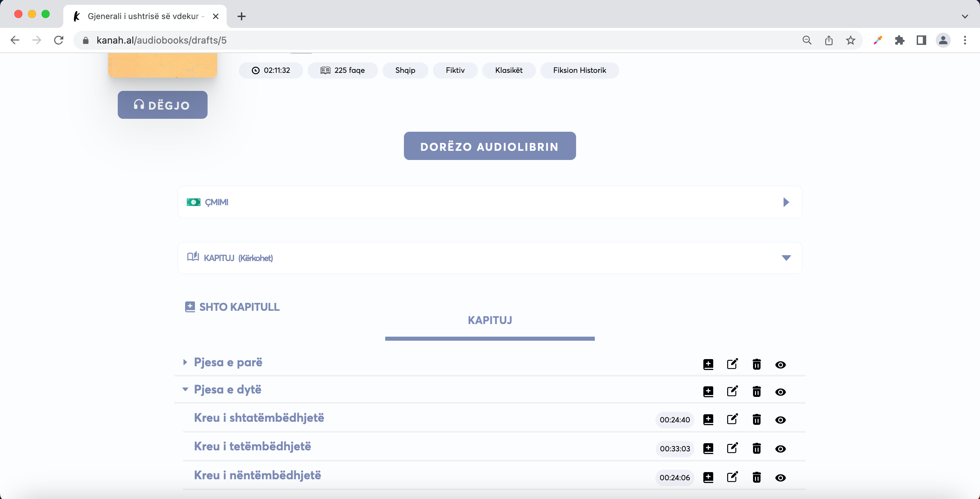Screen dimensions: 980x499
Task: Edit Kreu i tetëmbëdhjetë chapter
Action: coord(732,448)
